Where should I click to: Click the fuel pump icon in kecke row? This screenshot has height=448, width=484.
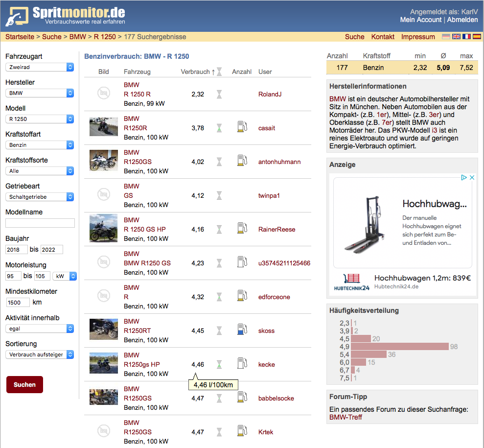pos(242,363)
